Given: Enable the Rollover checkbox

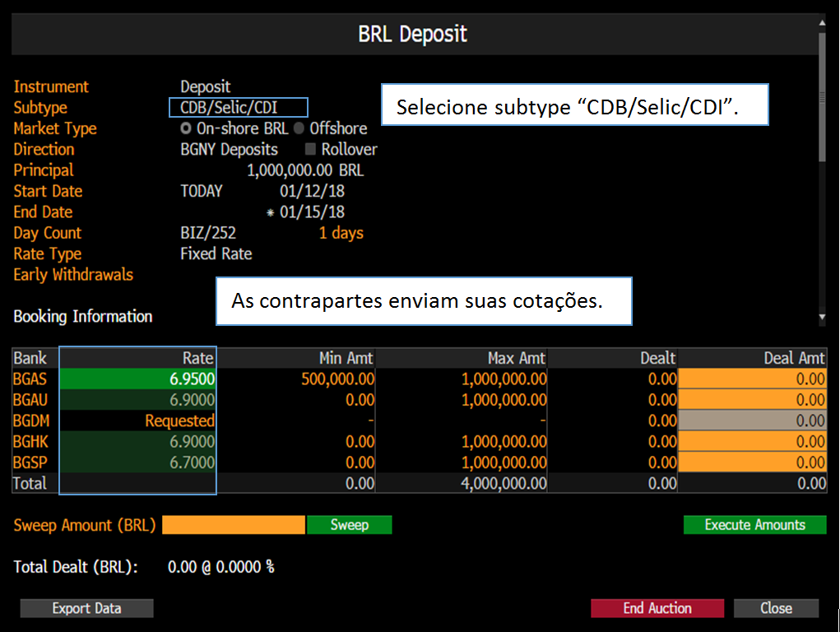Looking at the screenshot, I should pos(311,150).
